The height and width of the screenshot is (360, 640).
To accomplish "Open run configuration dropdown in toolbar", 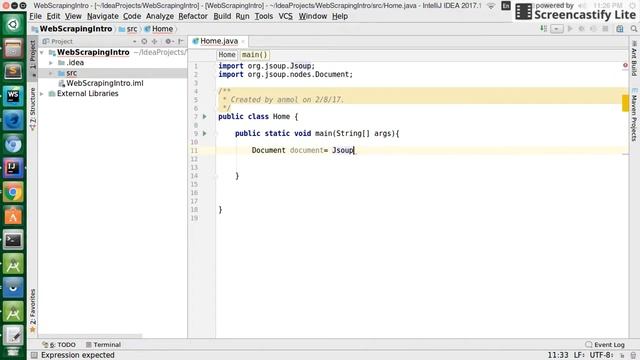I will point(557,29).
